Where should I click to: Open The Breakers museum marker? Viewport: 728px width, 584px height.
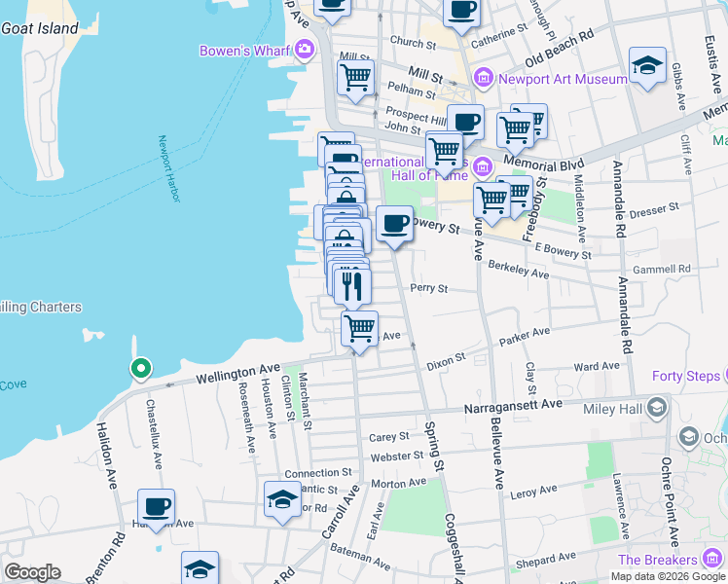coord(711,558)
